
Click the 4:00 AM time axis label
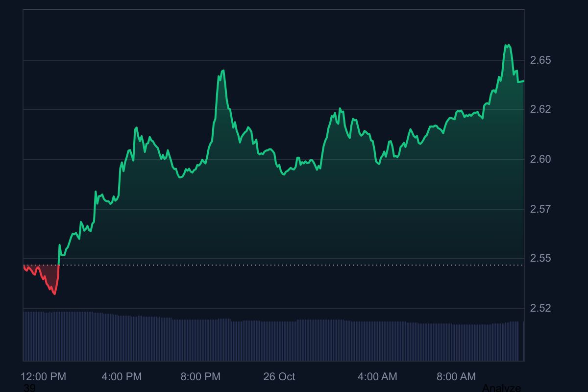(x=377, y=377)
